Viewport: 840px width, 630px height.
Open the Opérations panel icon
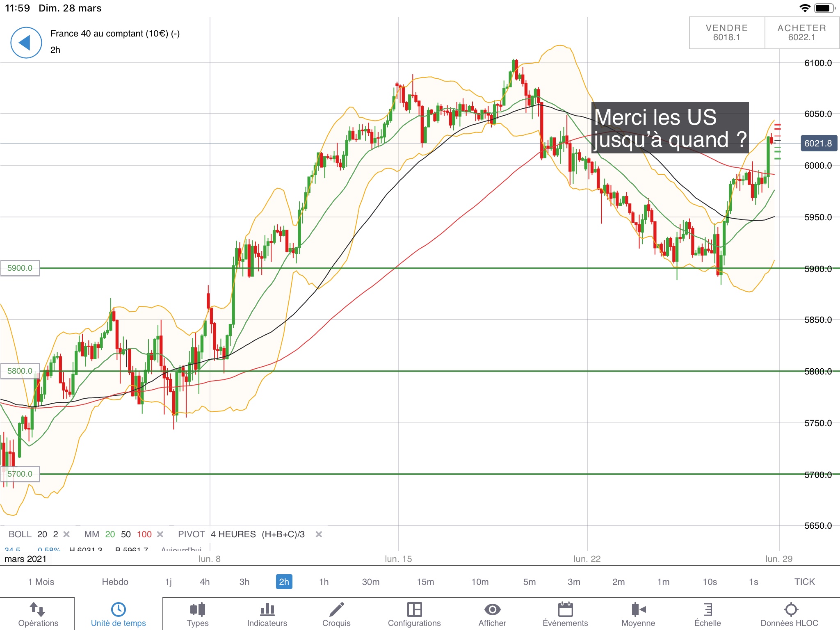pyautogui.click(x=38, y=610)
